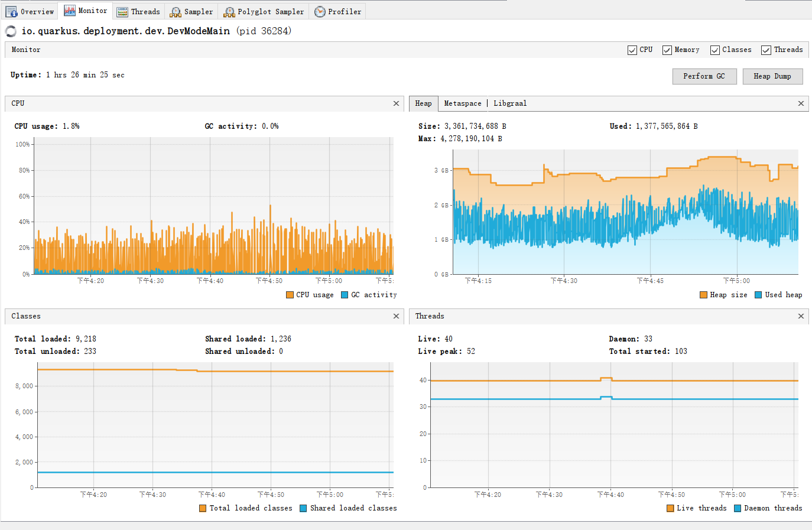The height and width of the screenshot is (530, 812).
Task: Close the Threads graph panel
Action: coord(801,316)
